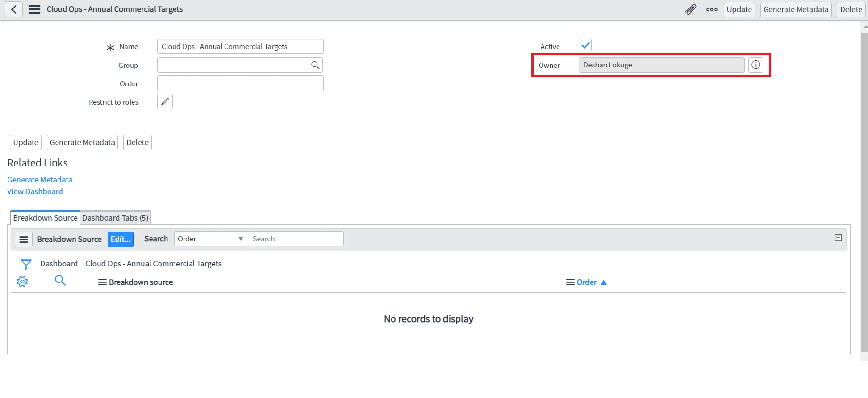Sort by the Order column header
The height and width of the screenshot is (398, 868).
pyautogui.click(x=586, y=282)
